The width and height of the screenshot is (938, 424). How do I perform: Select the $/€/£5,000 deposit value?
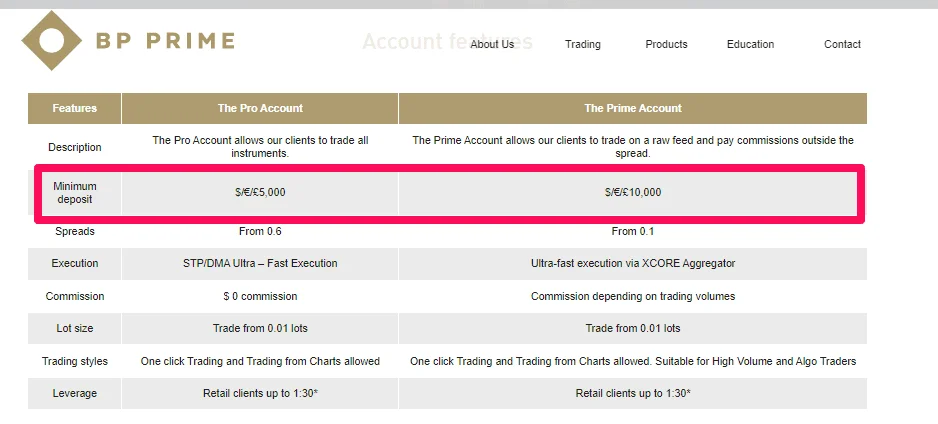(260, 193)
